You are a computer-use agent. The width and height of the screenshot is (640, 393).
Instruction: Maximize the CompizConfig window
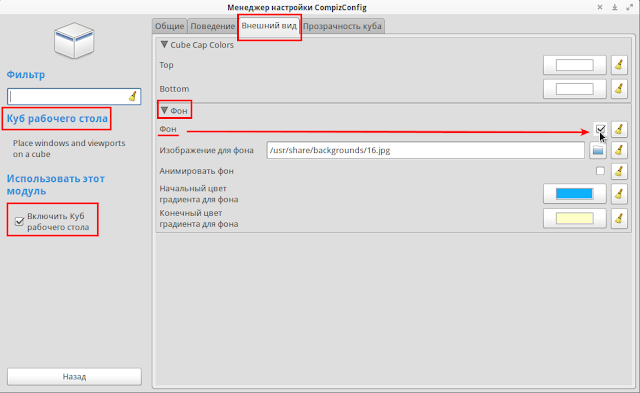629,7
